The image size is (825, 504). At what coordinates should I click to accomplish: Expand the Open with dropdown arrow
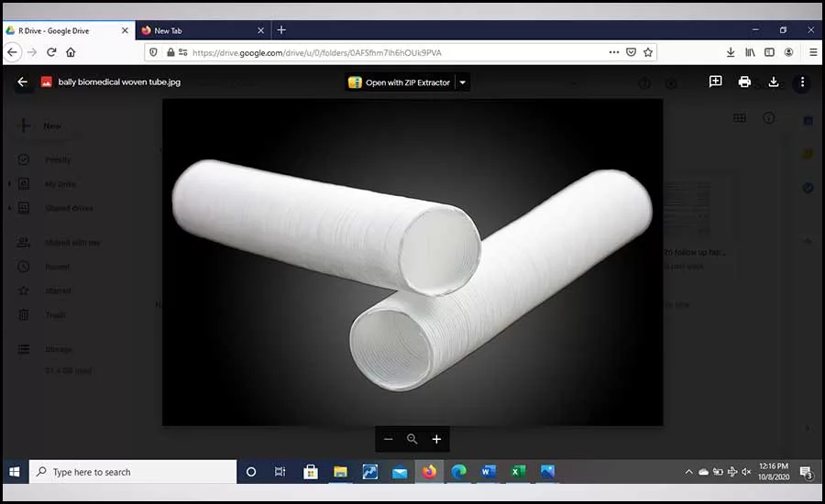[x=463, y=82]
